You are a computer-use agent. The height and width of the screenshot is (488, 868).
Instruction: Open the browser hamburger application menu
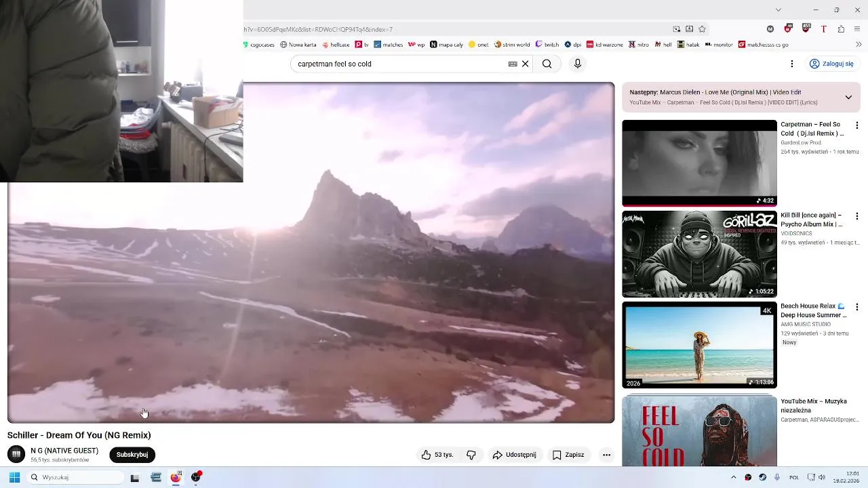858,29
